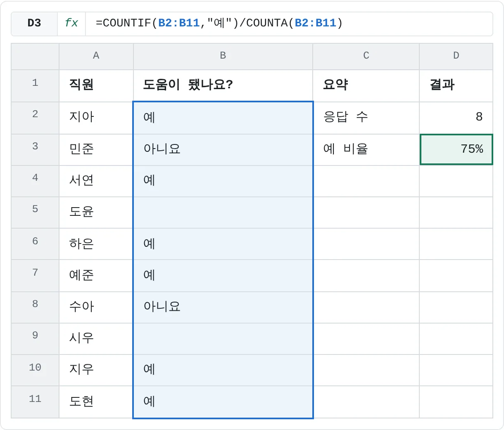Click cell "도윤" in column A
The width and height of the screenshot is (504, 430).
pyautogui.click(x=96, y=213)
